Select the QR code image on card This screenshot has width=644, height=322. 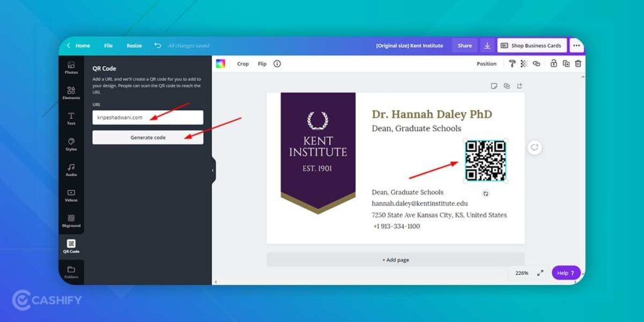pos(485,160)
